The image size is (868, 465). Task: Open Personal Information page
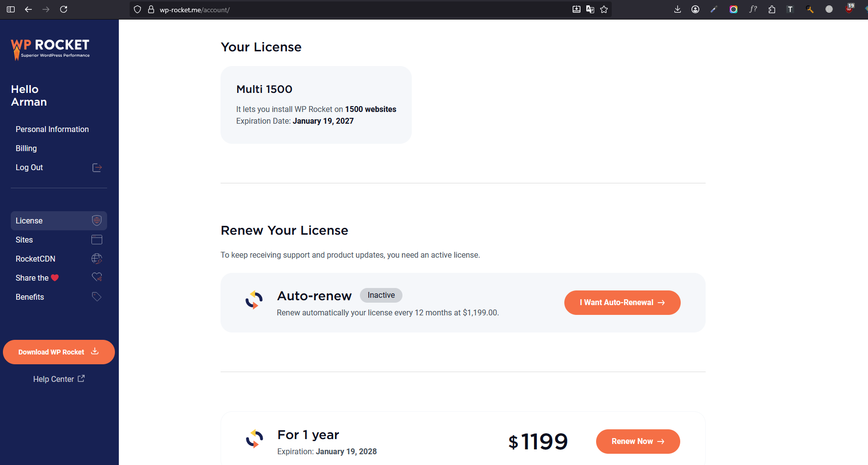[x=52, y=129]
